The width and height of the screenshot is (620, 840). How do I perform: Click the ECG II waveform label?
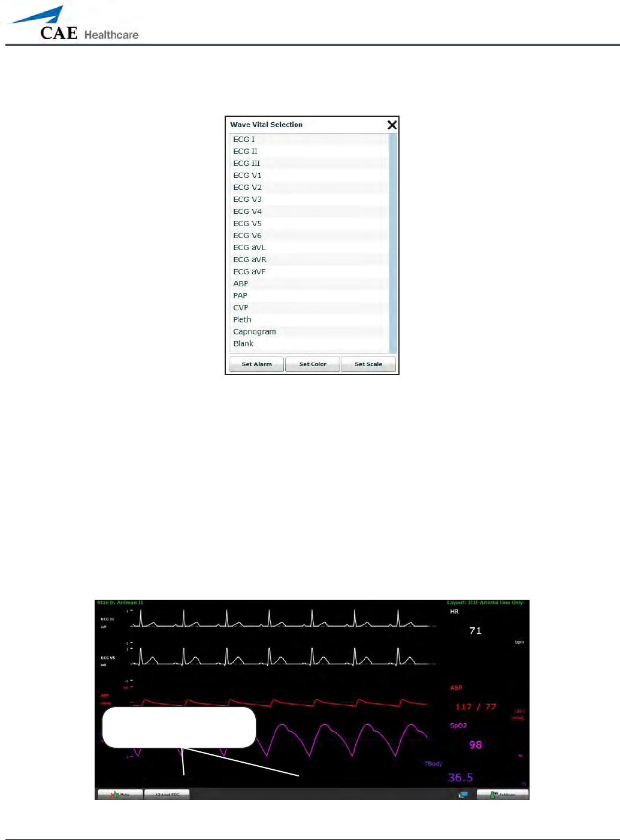(107, 619)
